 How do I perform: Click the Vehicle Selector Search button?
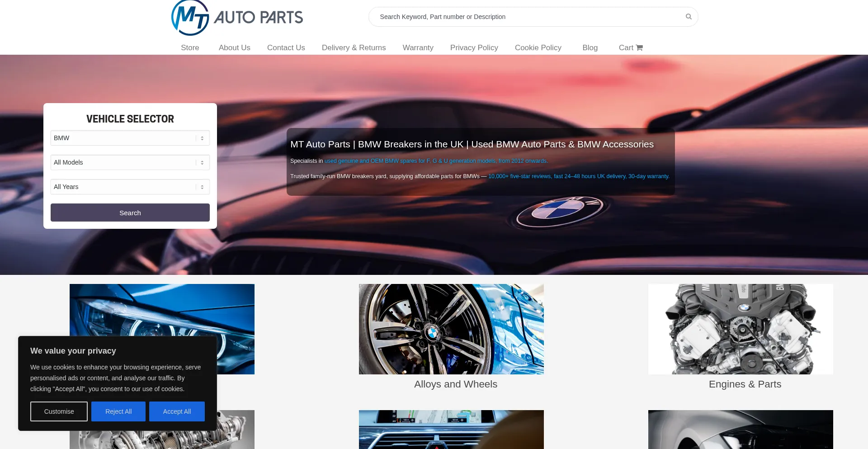click(x=130, y=213)
